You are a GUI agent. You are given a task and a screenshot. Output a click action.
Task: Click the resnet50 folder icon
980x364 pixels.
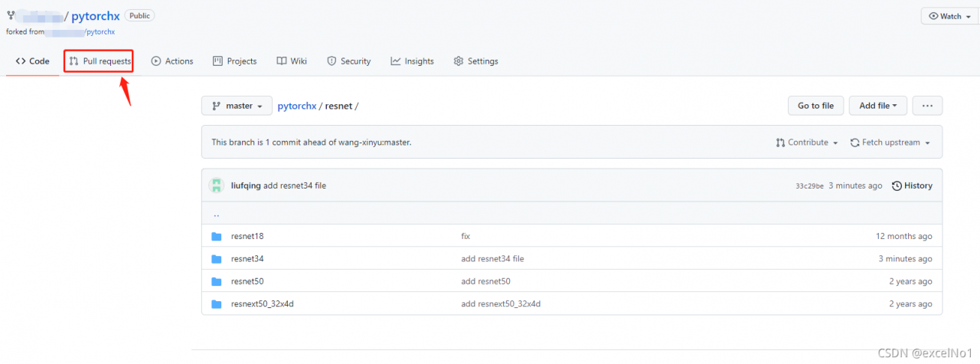[217, 281]
